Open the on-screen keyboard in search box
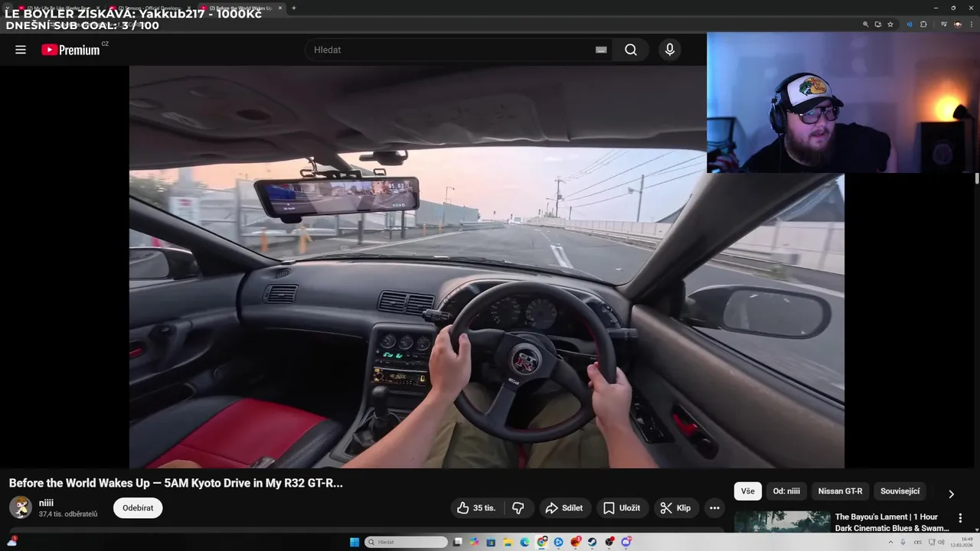This screenshot has height=551, width=980. click(601, 50)
